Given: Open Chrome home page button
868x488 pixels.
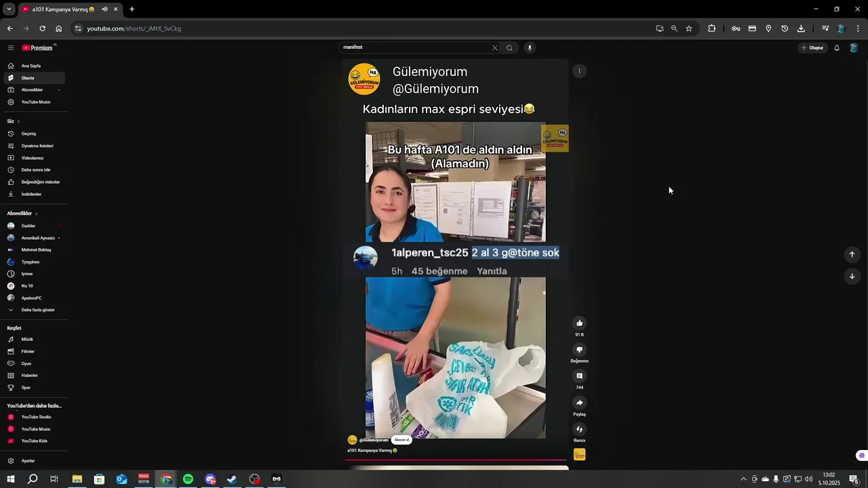Looking at the screenshot, I should [x=59, y=28].
